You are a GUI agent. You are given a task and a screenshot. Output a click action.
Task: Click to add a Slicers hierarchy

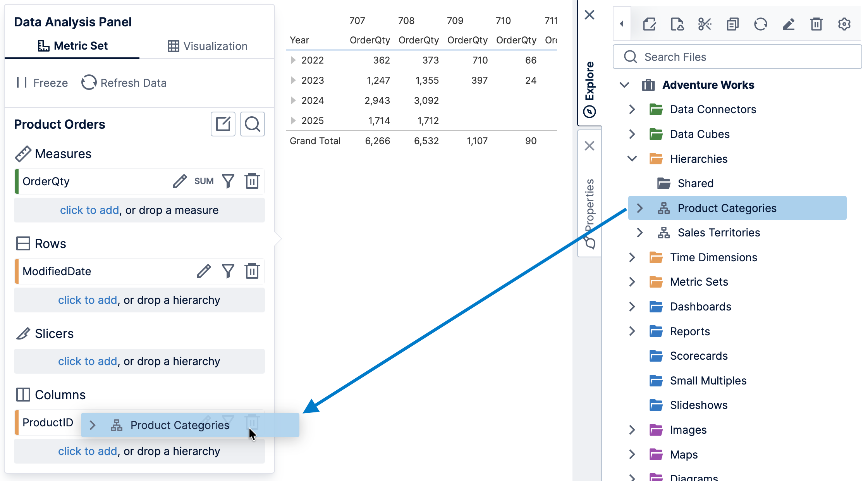[88, 361]
